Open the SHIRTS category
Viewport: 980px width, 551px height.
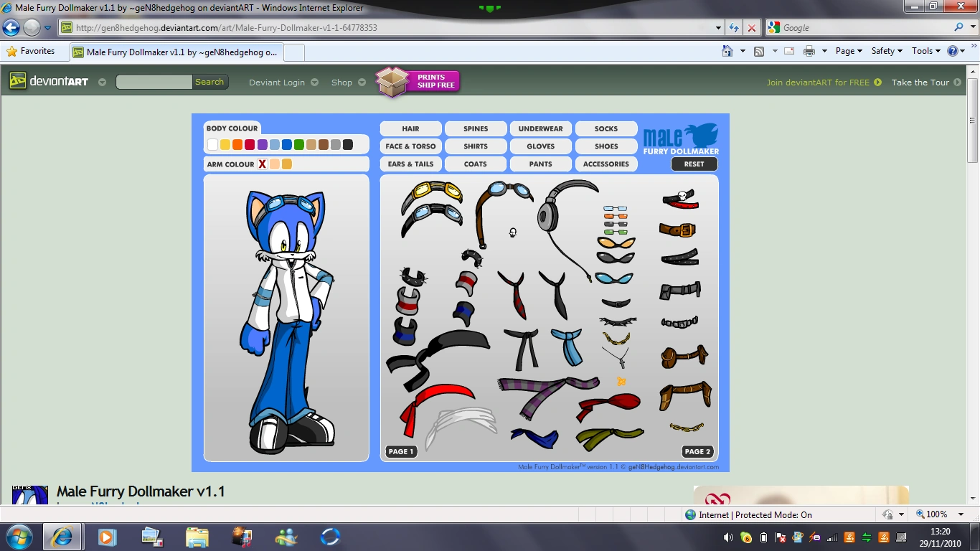click(476, 146)
